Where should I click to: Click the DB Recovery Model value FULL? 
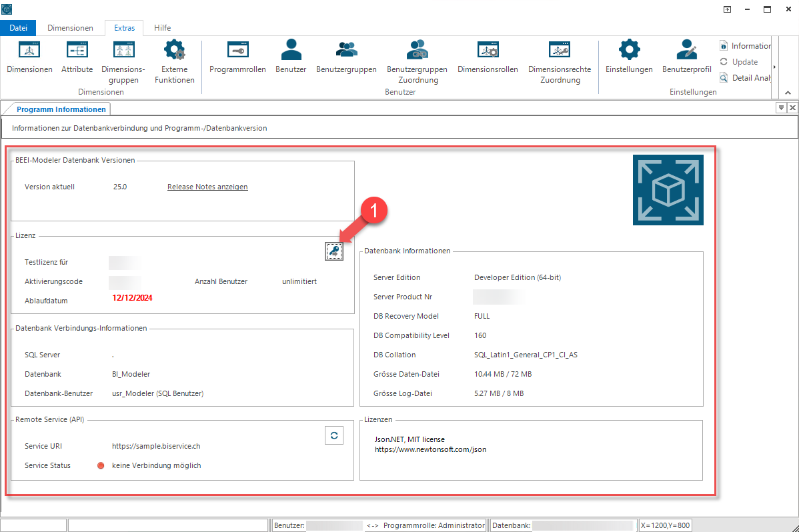482,316
